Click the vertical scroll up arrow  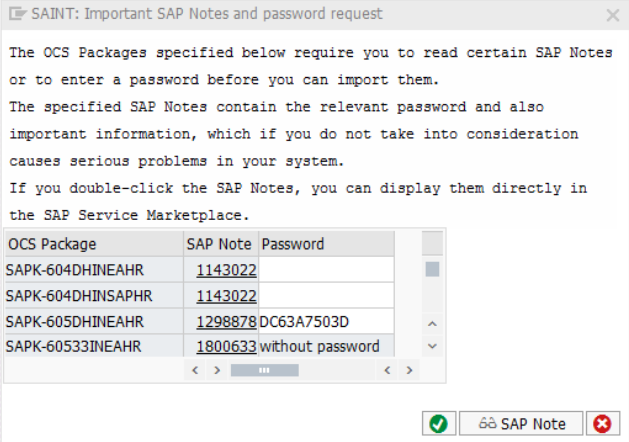pos(432,324)
